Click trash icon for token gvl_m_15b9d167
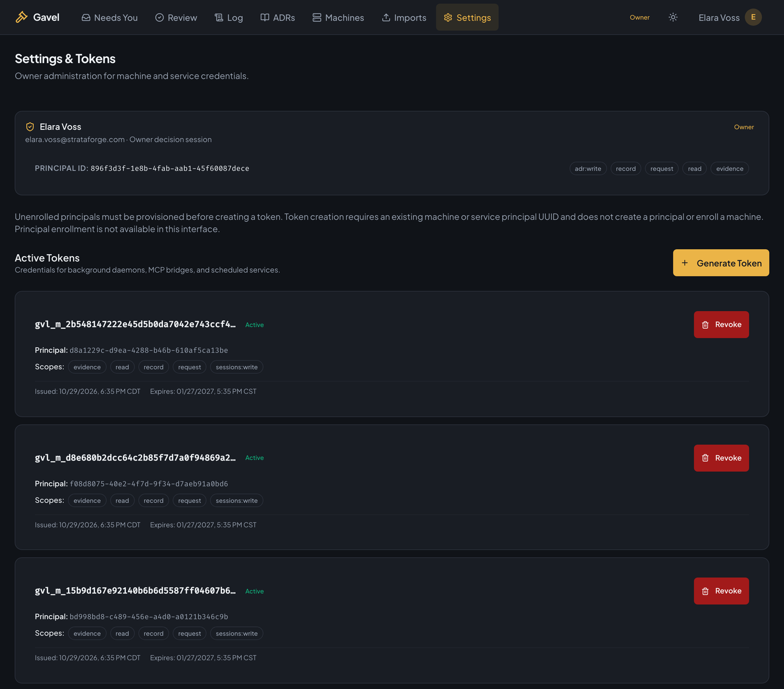The width and height of the screenshot is (784, 689). coord(705,591)
